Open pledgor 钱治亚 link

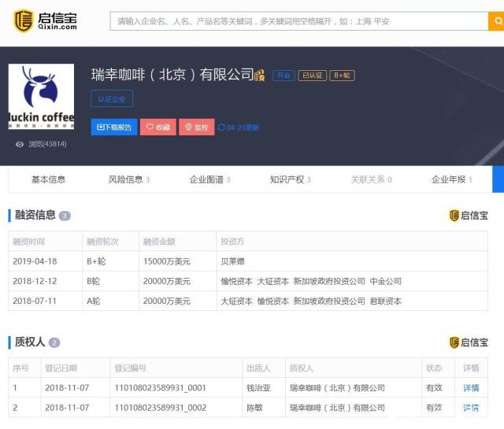258,388
